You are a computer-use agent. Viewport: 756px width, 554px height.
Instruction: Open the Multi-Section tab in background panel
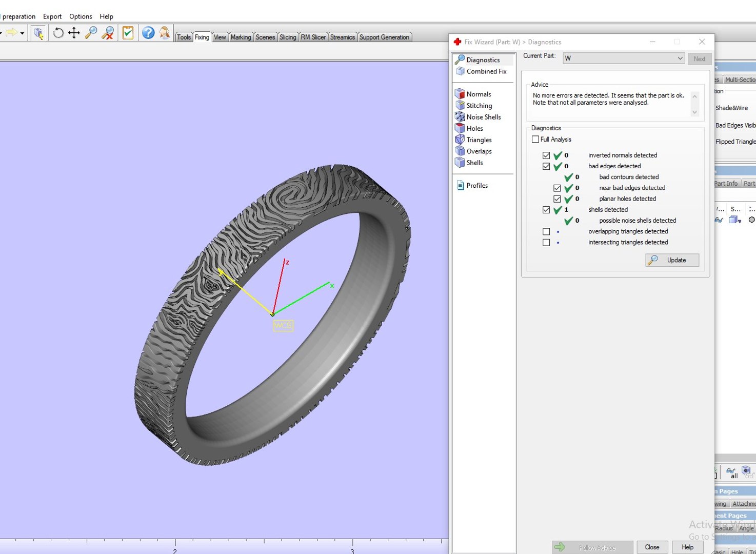[x=740, y=80]
